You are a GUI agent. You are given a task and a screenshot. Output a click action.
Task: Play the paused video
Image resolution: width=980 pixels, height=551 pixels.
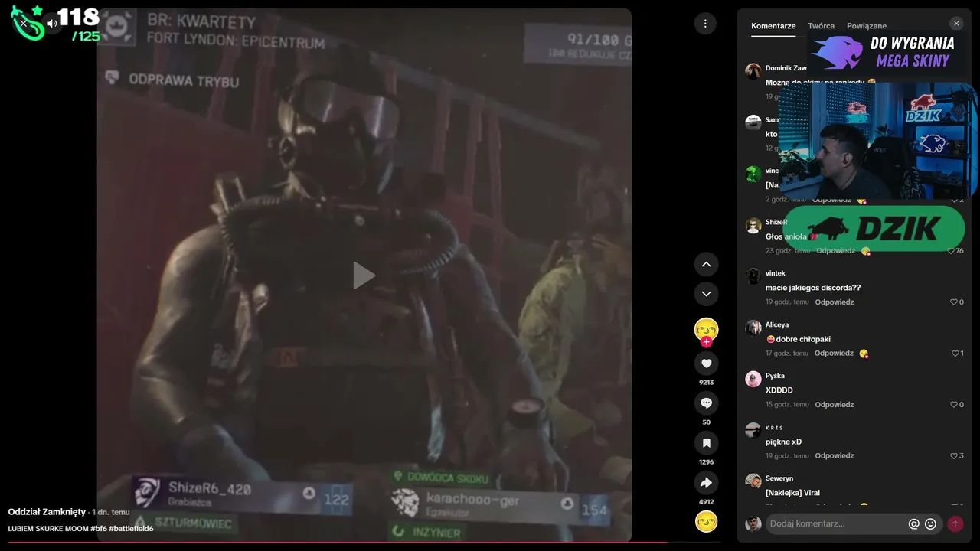click(x=364, y=275)
